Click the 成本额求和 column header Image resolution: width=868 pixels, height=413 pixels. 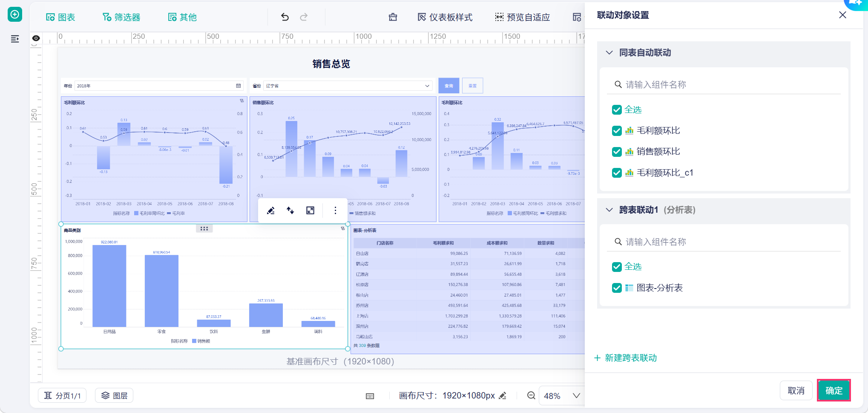497,243
